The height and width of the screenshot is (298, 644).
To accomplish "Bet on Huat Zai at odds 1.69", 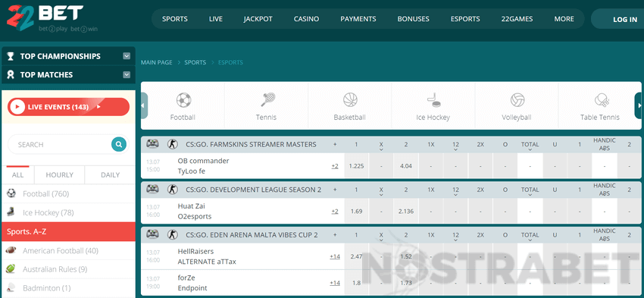I will point(357,212).
